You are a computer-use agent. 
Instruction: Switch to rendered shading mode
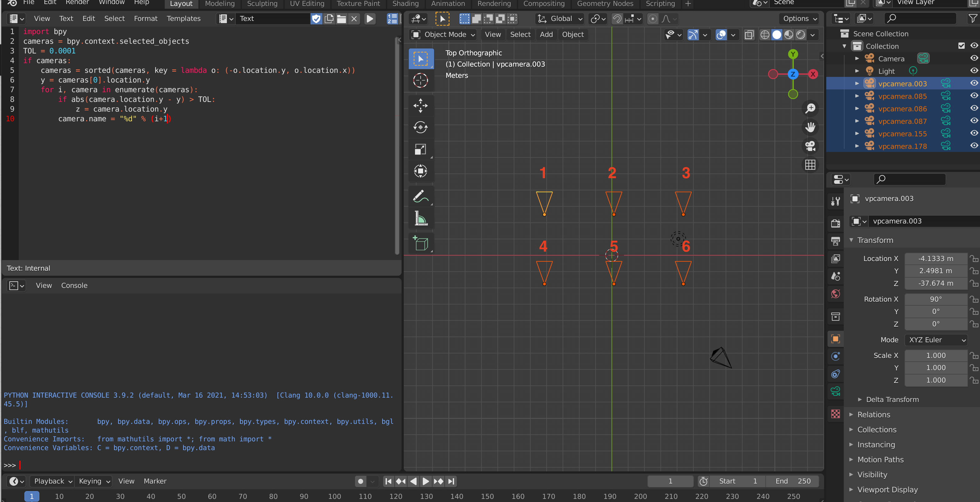point(801,35)
